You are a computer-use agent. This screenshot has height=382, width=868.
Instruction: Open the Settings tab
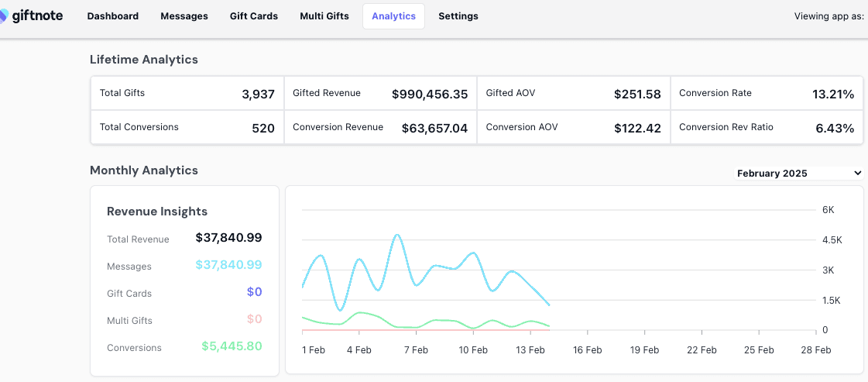tap(458, 16)
